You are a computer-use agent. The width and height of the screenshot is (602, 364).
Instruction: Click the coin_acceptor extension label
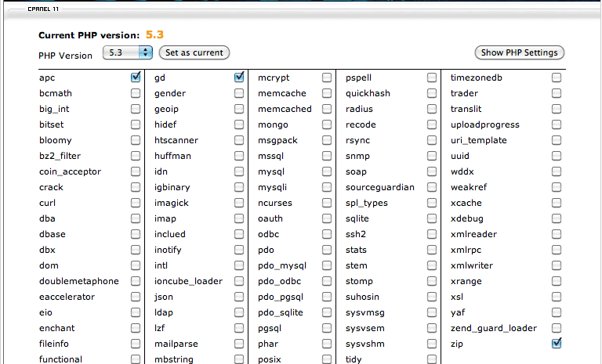click(x=71, y=171)
